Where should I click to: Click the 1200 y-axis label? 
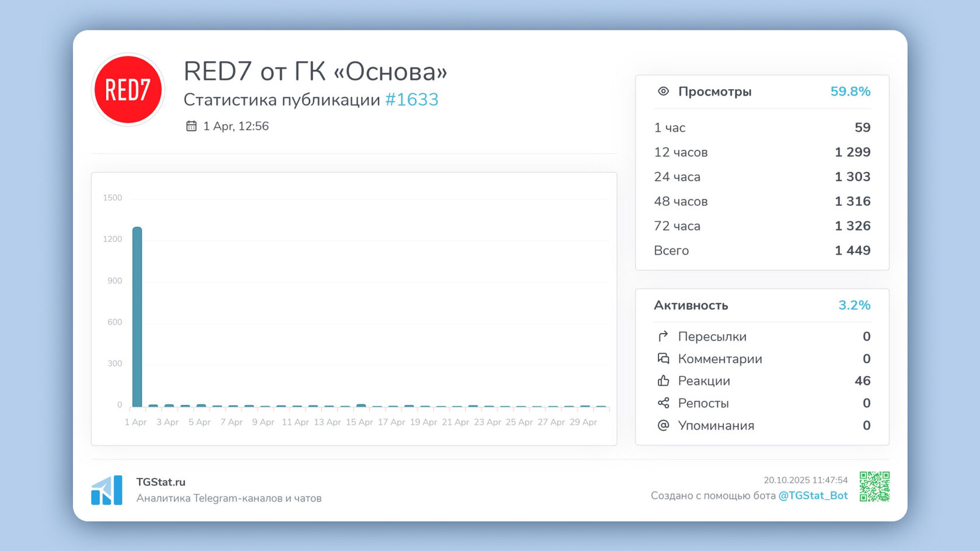(x=113, y=239)
